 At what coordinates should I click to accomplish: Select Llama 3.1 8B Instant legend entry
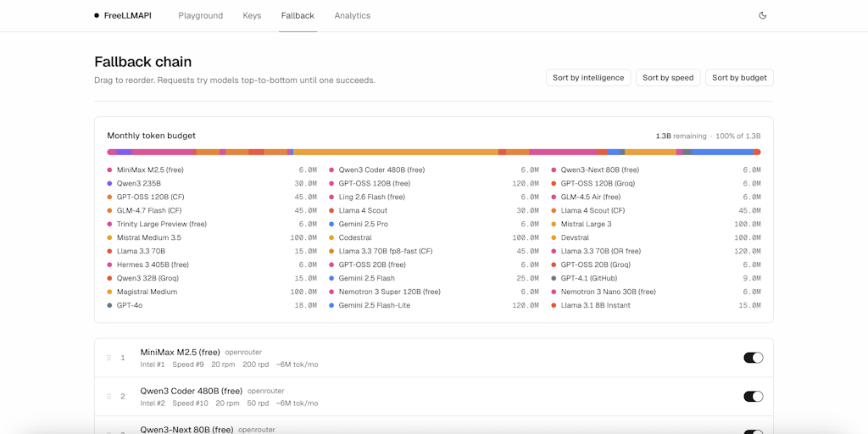(595, 305)
